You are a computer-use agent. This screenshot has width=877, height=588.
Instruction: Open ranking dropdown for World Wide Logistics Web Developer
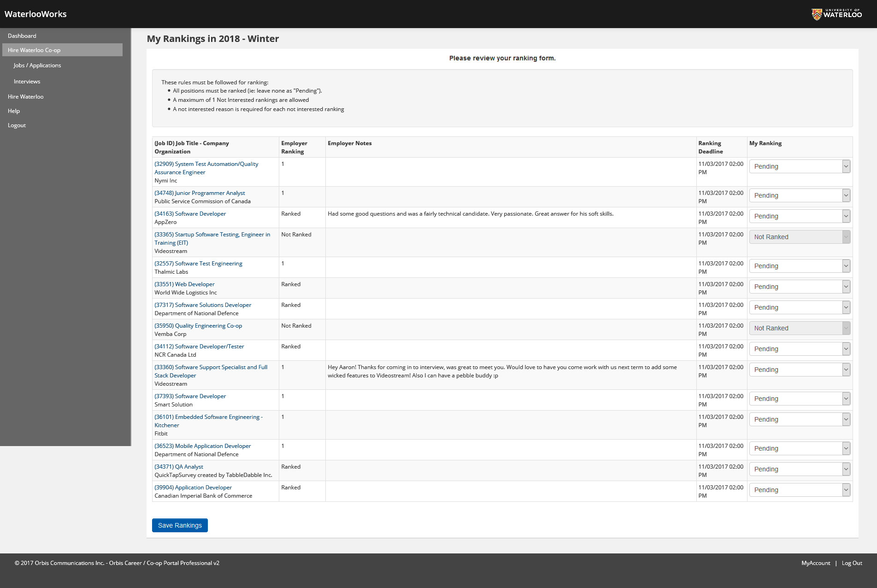pyautogui.click(x=800, y=287)
